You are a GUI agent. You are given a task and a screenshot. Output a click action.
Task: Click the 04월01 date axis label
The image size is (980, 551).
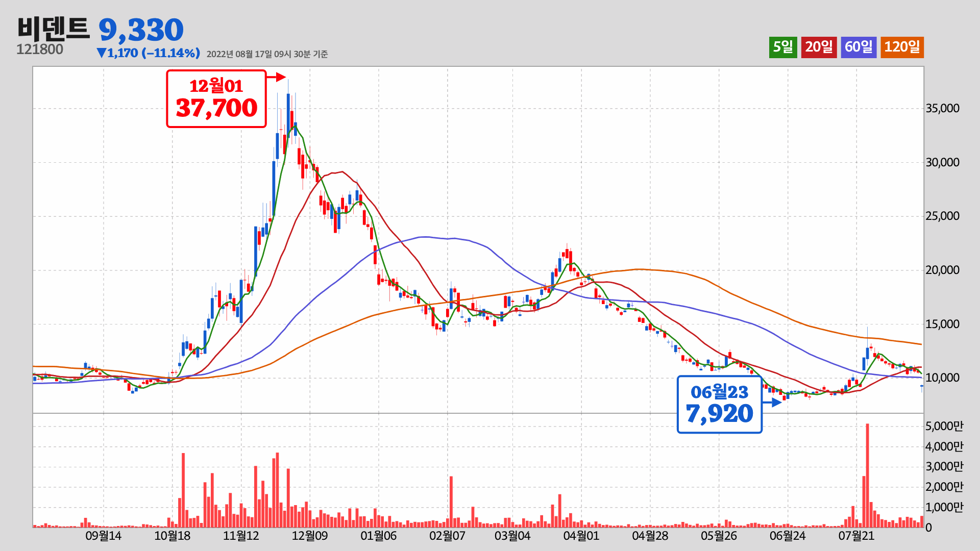(x=581, y=536)
